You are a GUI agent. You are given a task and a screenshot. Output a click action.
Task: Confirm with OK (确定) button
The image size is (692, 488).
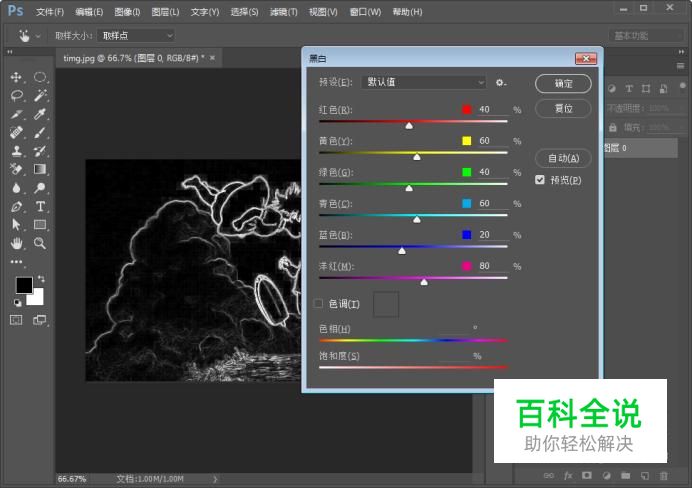tap(563, 83)
